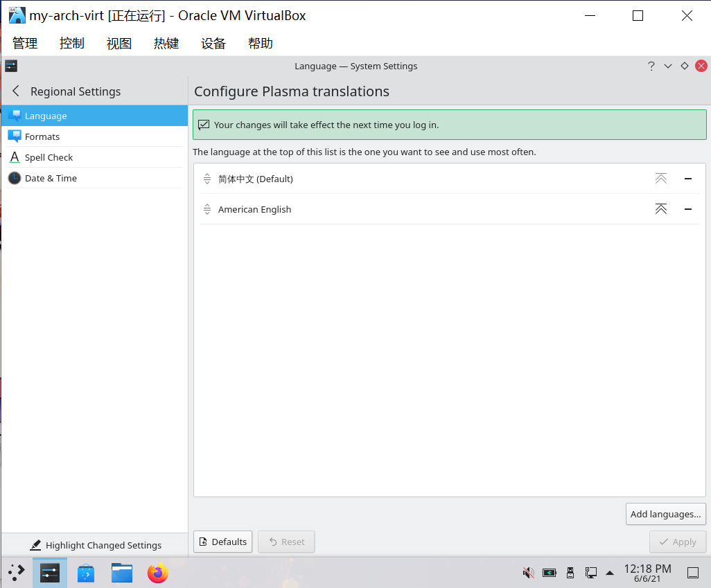Viewport: 711px width, 588px height.
Task: Open Dolphin file manager from the taskbar
Action: click(x=122, y=573)
